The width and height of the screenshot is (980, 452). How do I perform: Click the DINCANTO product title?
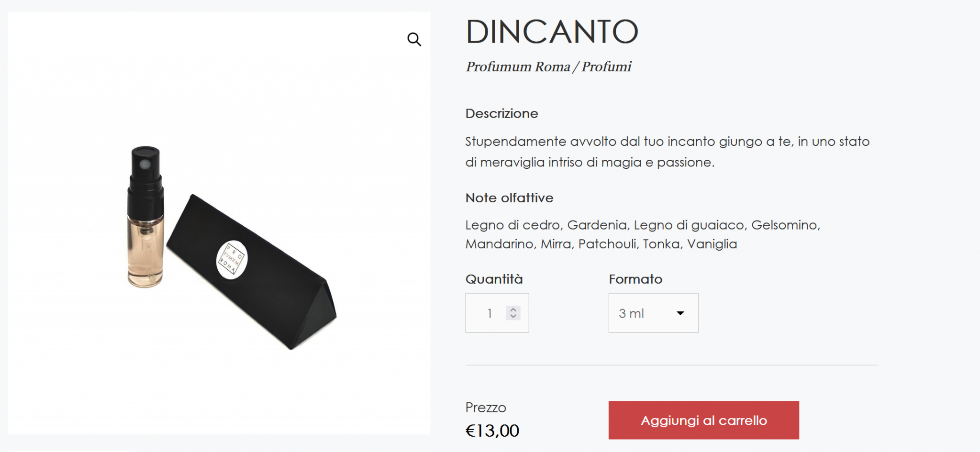pyautogui.click(x=552, y=32)
